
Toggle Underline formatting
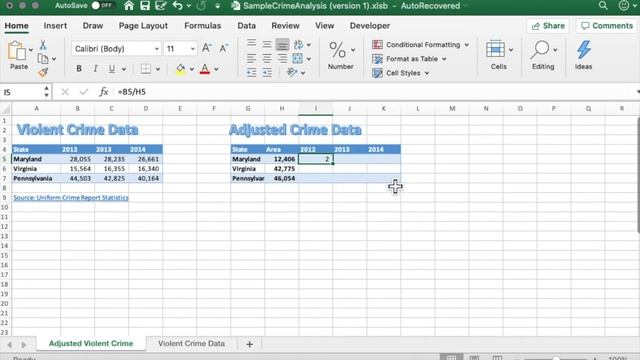[111, 69]
